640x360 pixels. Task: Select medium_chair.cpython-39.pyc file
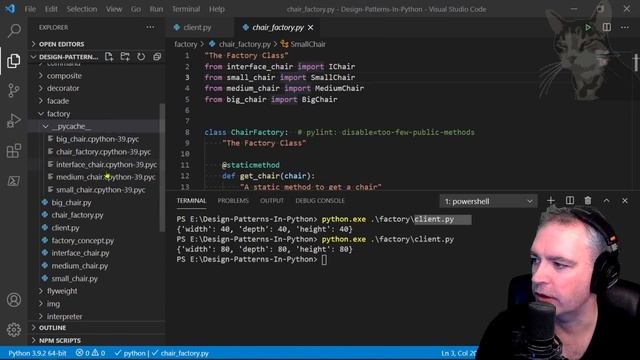point(106,177)
